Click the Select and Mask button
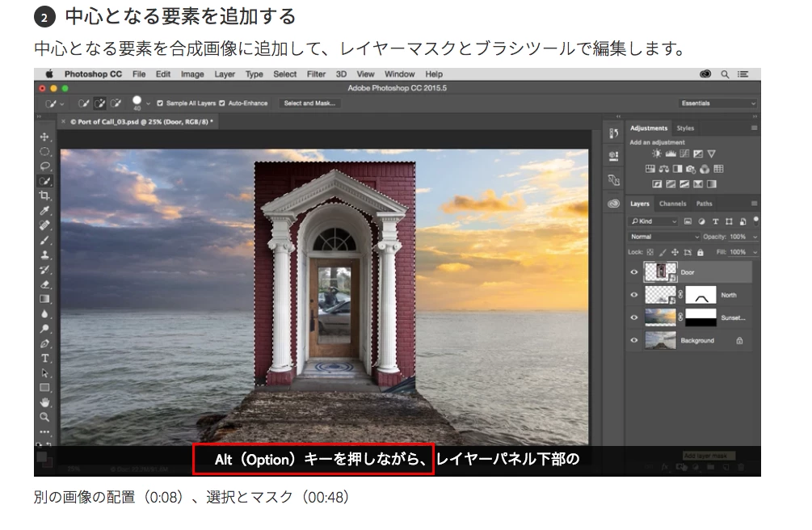This screenshot has width=812, height=530. 309,103
